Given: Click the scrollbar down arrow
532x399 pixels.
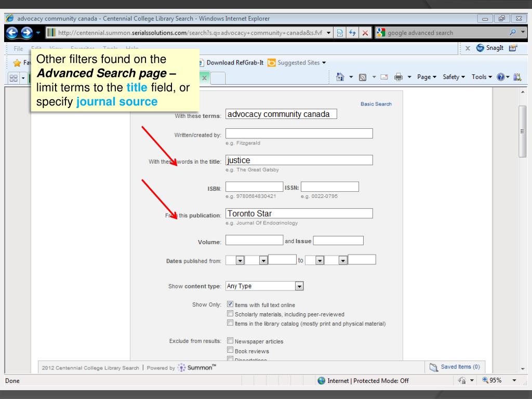Looking at the screenshot, I should pos(523,369).
